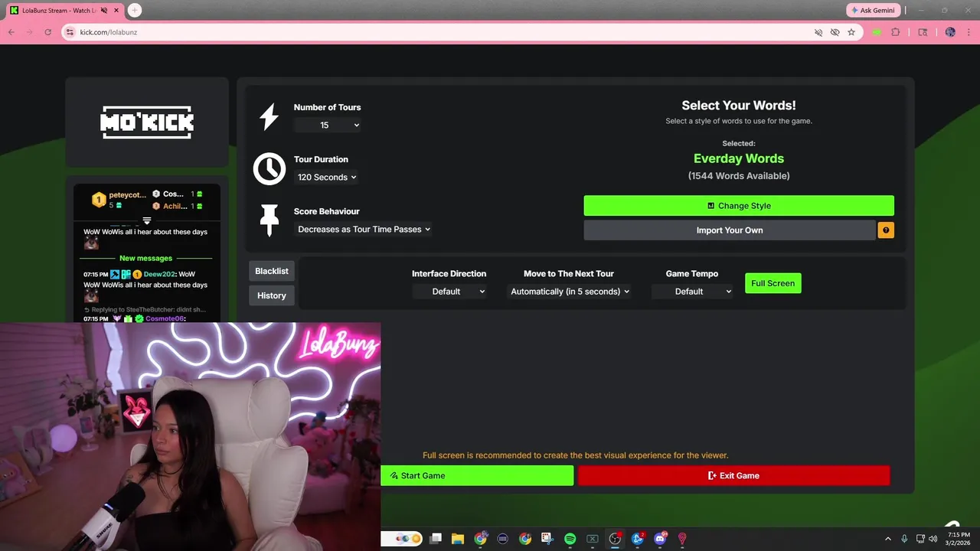Image resolution: width=980 pixels, height=551 pixels.
Task: Open site information icon beside the URL
Action: coord(70,32)
